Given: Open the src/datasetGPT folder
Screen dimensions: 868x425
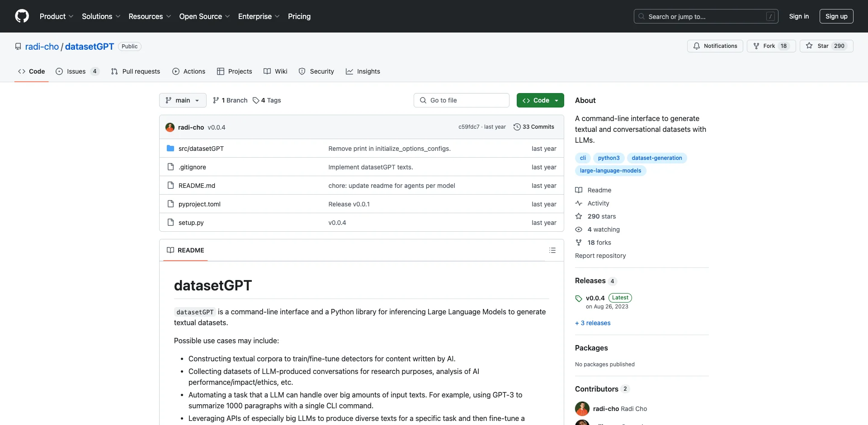Looking at the screenshot, I should tap(201, 149).
